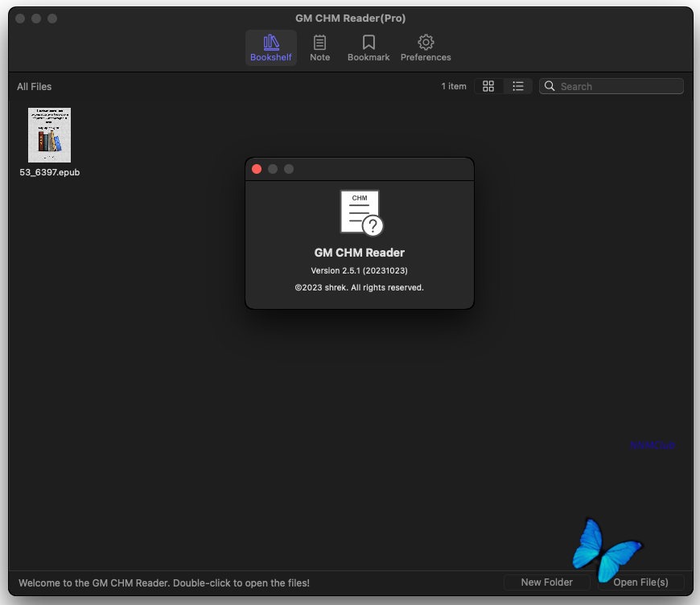Image resolution: width=700 pixels, height=605 pixels.
Task: Switch to grid view icon
Action: pos(488,86)
